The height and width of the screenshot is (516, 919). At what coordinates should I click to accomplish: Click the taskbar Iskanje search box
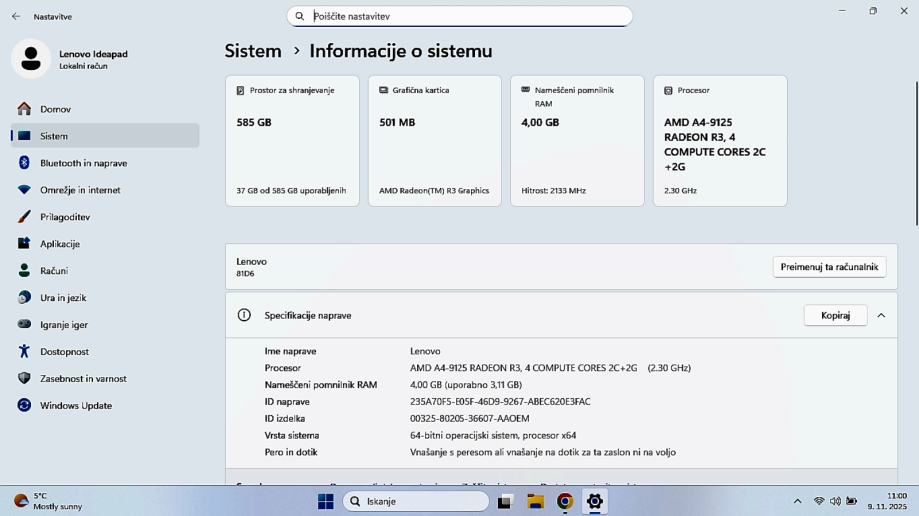[x=416, y=501]
